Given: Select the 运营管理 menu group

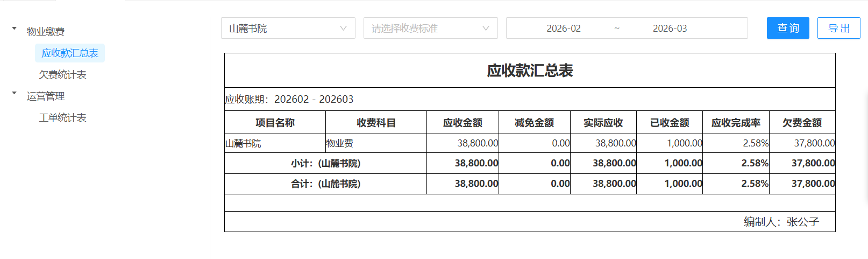Looking at the screenshot, I should tap(46, 96).
